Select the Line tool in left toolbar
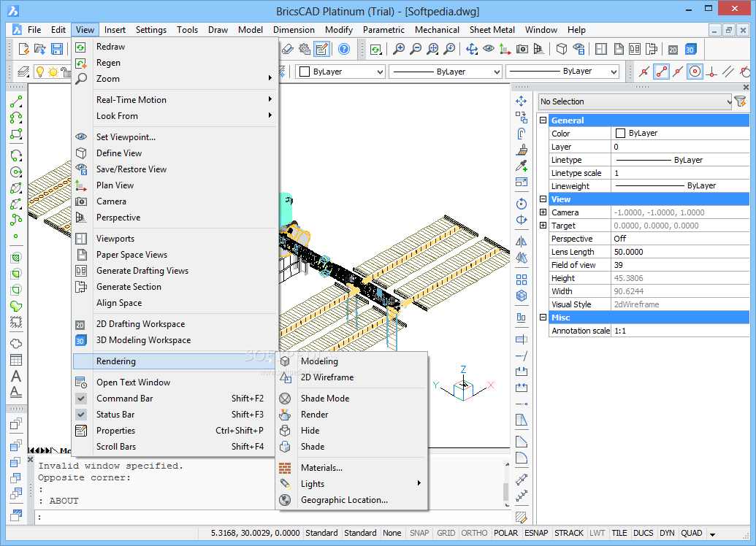The height and width of the screenshot is (546, 756). (x=16, y=101)
